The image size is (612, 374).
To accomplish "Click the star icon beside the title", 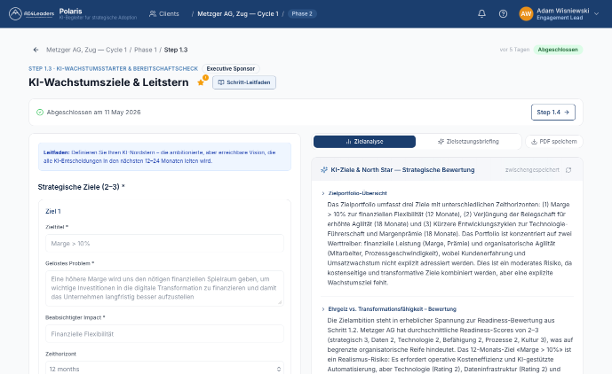I will point(201,82).
